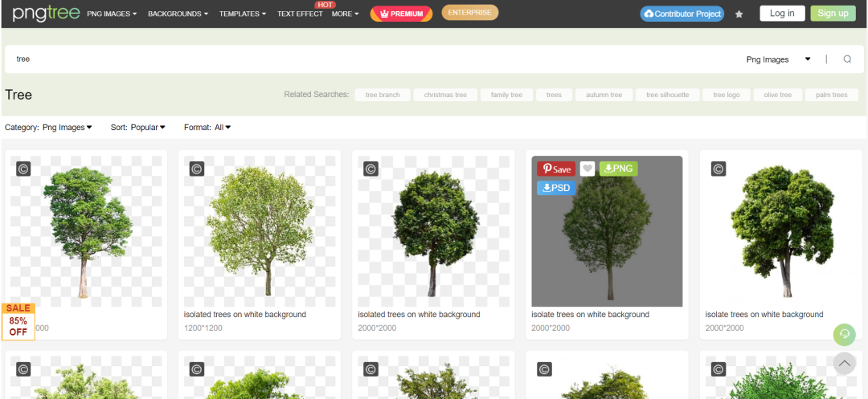The image size is (868, 399).
Task: Click the Sign up button
Action: [833, 14]
